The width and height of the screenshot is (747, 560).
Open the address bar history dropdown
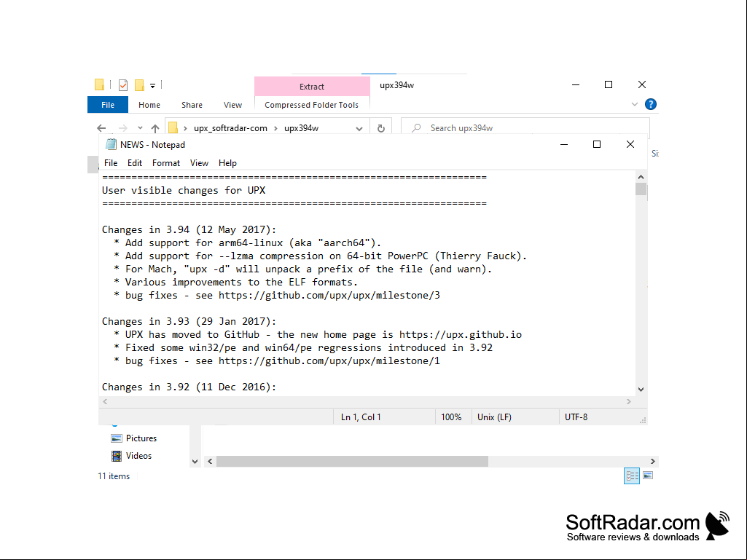359,129
